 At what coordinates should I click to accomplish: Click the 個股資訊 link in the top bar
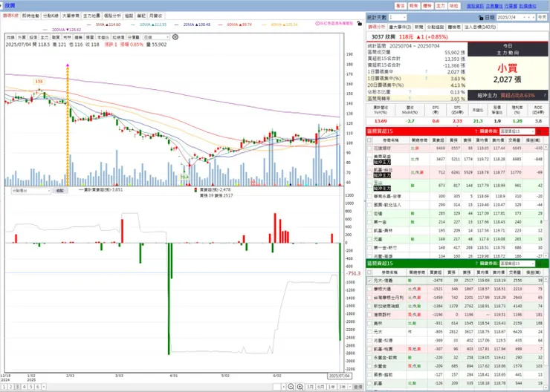pyautogui.click(x=475, y=6)
